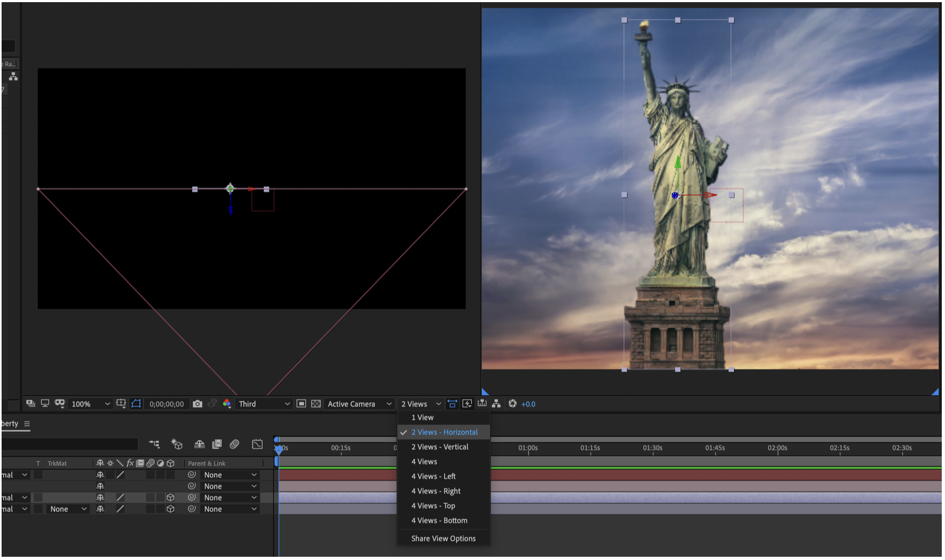Image resolution: width=945 pixels, height=560 pixels.
Task: Click the 3D Layer cube column header
Action: pos(171,463)
